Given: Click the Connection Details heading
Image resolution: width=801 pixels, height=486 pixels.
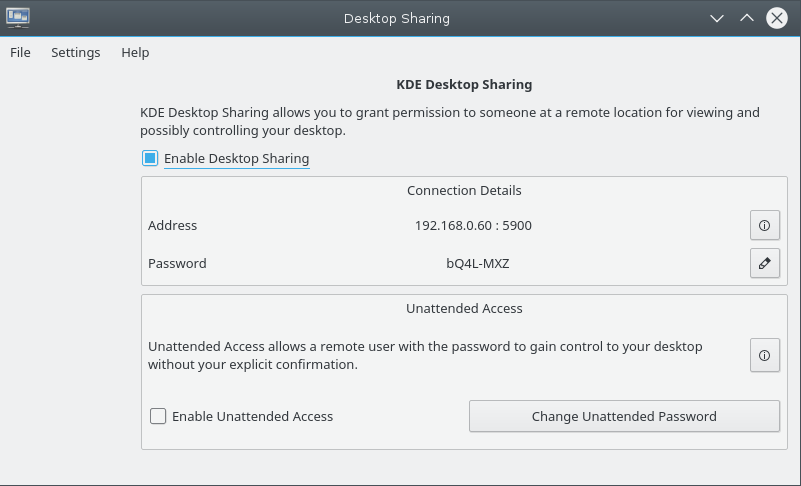Looking at the screenshot, I should (464, 191).
